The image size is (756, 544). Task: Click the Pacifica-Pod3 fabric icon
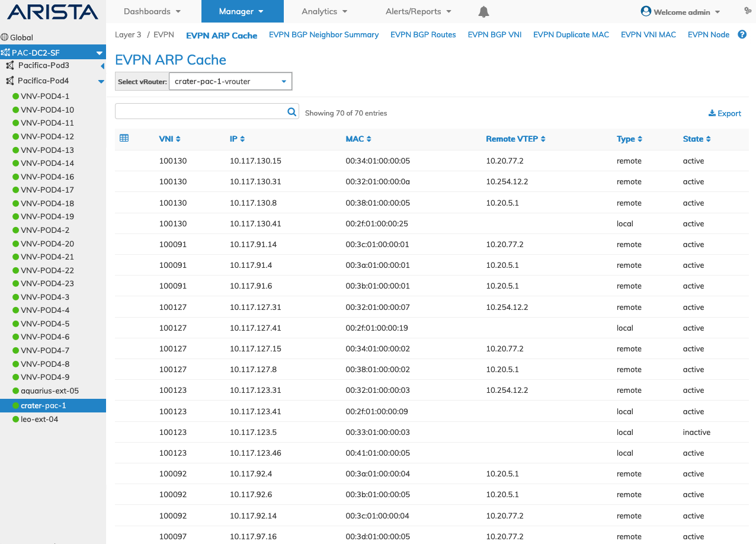[9, 65]
